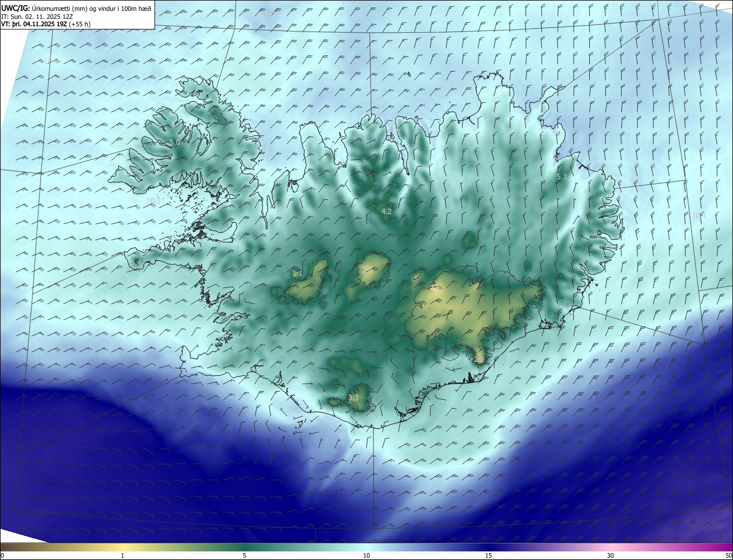This screenshot has width=733, height=560.
Task: Click the color scale tick labeled 50
Action: 728,555
